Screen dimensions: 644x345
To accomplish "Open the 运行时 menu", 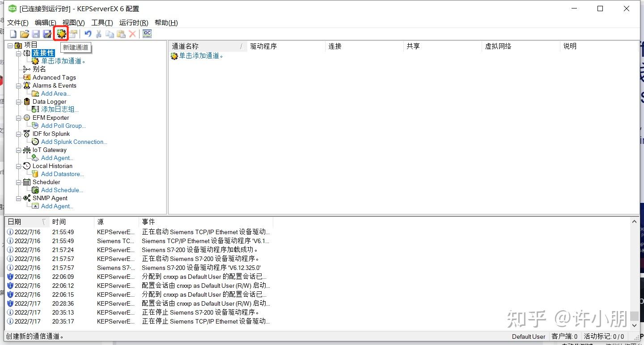I will (133, 22).
